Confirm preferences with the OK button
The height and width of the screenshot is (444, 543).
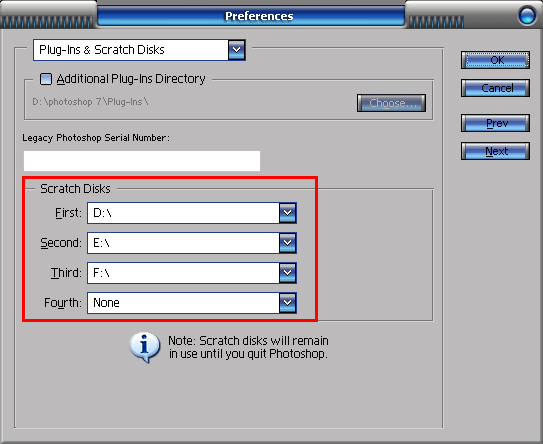(495, 60)
